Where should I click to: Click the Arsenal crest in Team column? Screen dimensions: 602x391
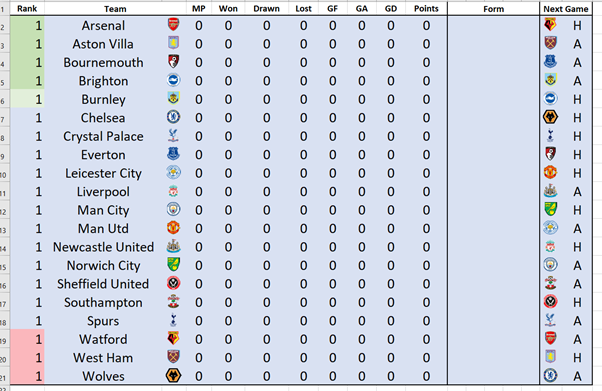point(173,25)
